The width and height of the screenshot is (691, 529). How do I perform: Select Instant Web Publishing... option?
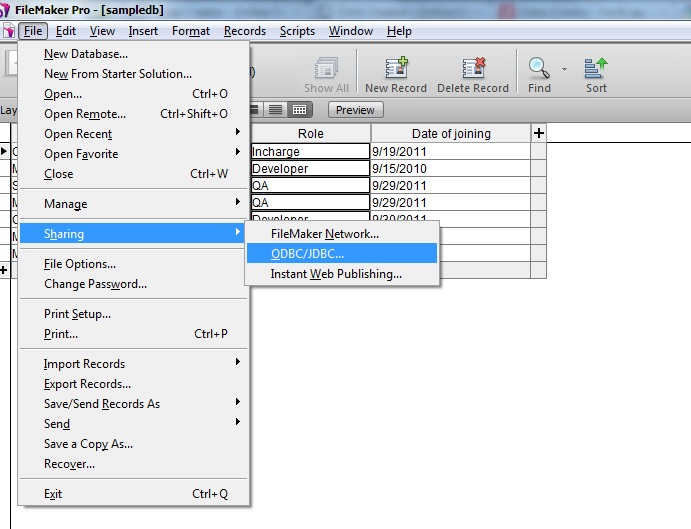pos(342,274)
